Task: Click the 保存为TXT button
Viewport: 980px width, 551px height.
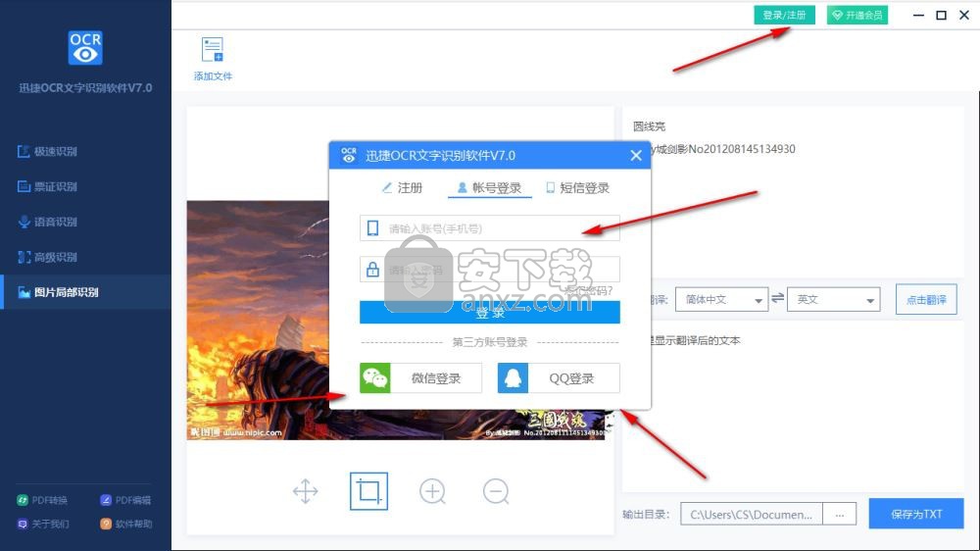Action: tap(916, 514)
